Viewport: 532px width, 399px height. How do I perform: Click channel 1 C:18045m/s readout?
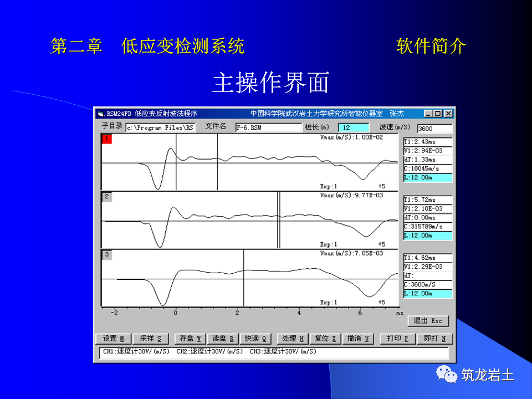click(428, 168)
